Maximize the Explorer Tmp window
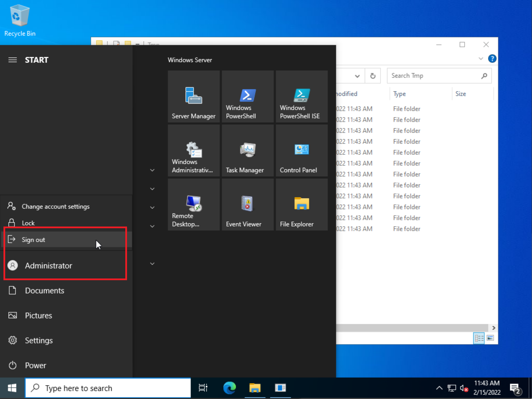 [462, 45]
